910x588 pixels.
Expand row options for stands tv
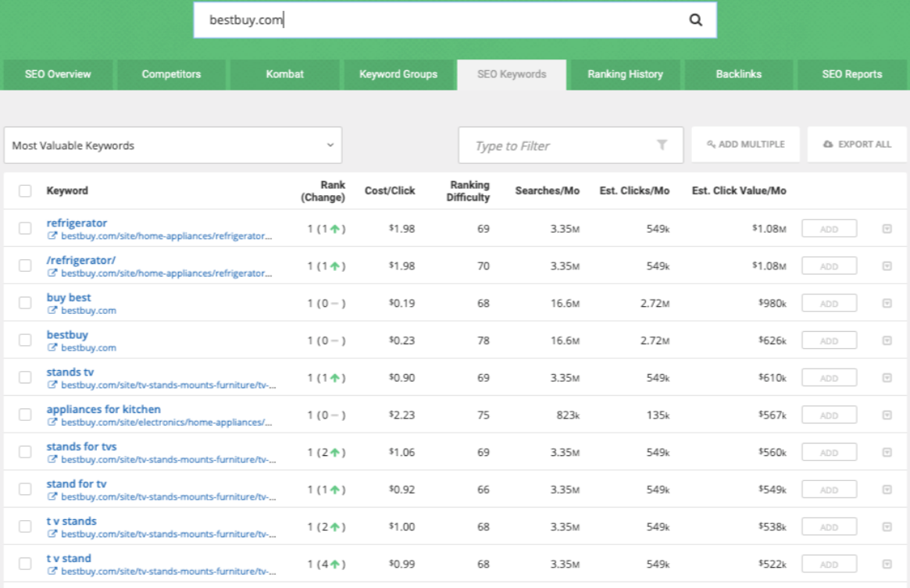(887, 378)
